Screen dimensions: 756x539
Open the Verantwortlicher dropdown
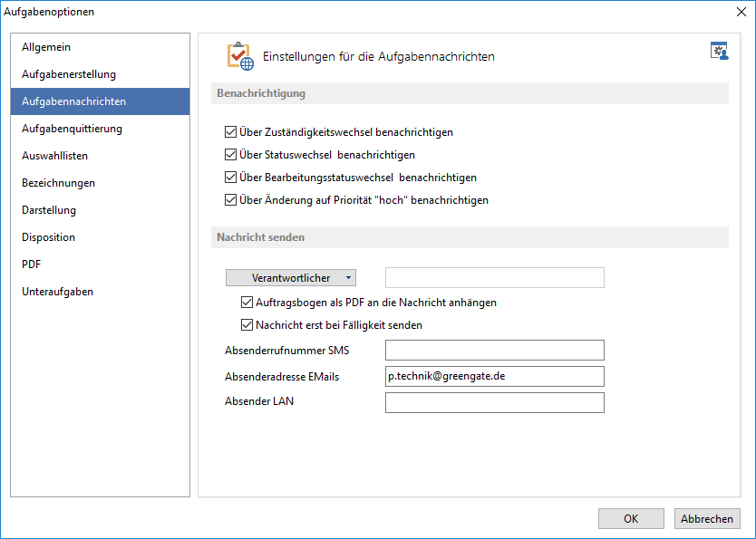[291, 278]
